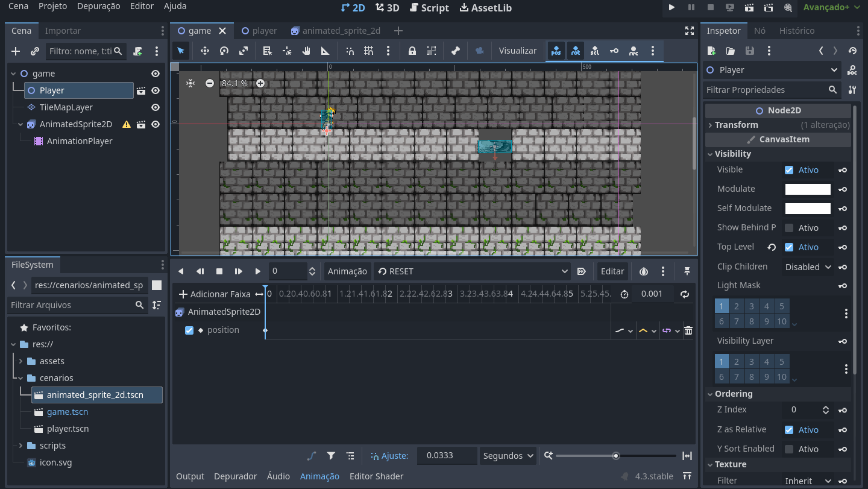
Task: Delete the position track
Action: [688, 330]
